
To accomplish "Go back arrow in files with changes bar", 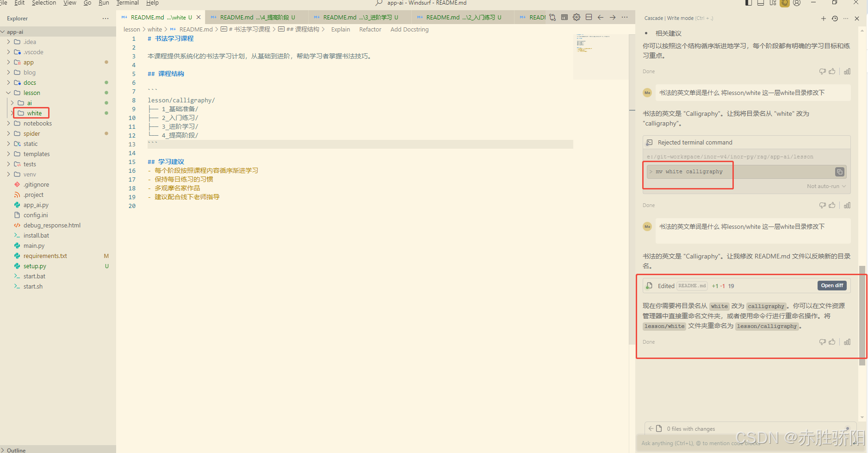I will 651,428.
